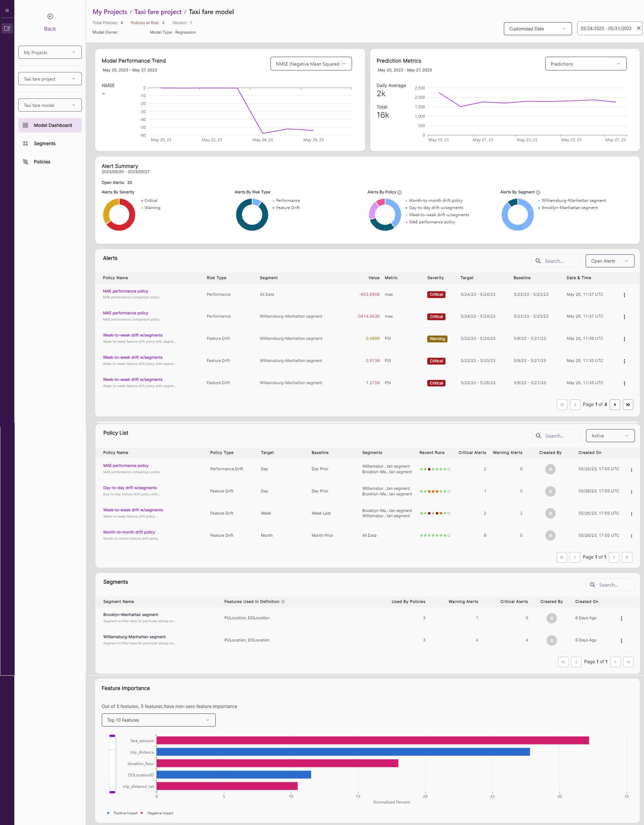Expand the My Projects dropdown

point(50,52)
